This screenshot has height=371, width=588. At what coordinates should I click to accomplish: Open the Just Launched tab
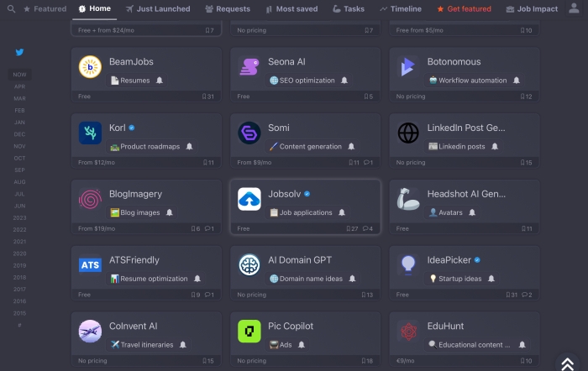(158, 8)
